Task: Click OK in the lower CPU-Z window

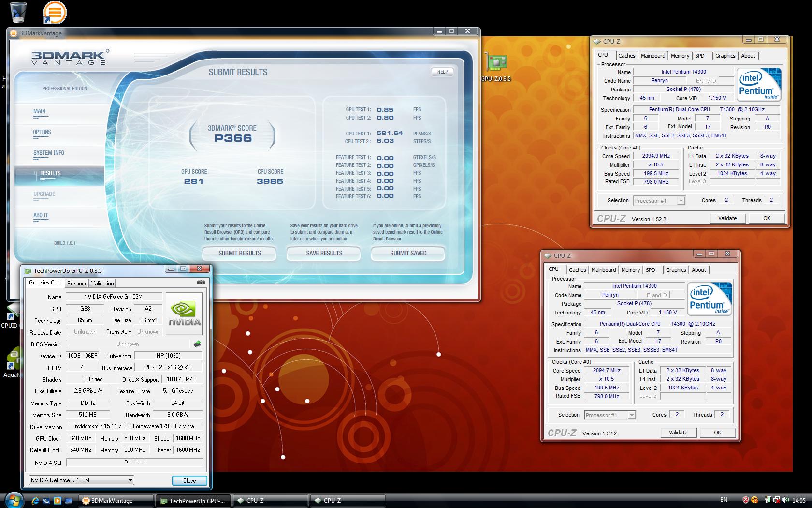Action: (717, 433)
